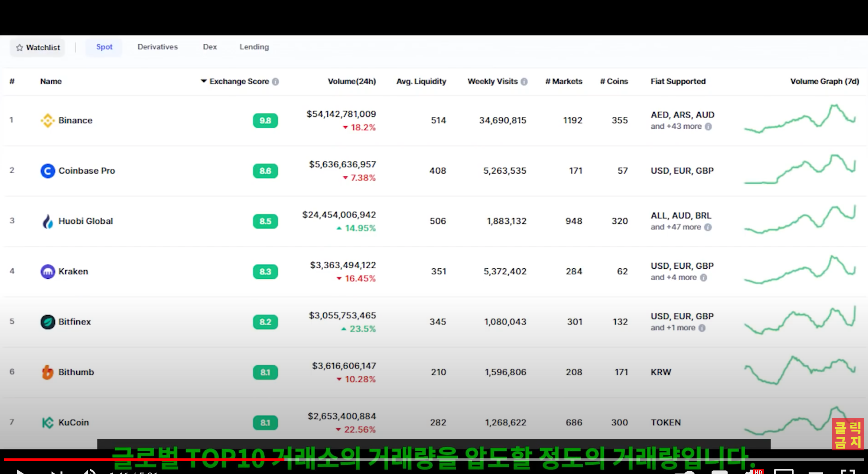Click Bitfinex volume change 23.5%
The height and width of the screenshot is (474, 868).
pos(359,329)
